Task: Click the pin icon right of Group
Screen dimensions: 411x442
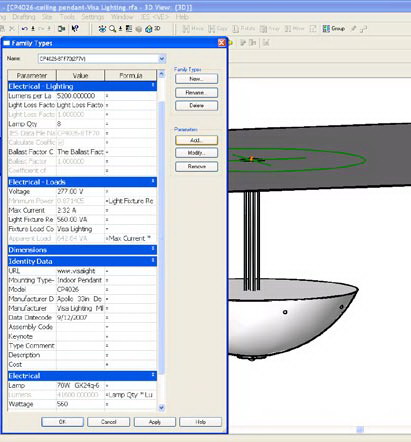Action: pyautogui.click(x=354, y=29)
